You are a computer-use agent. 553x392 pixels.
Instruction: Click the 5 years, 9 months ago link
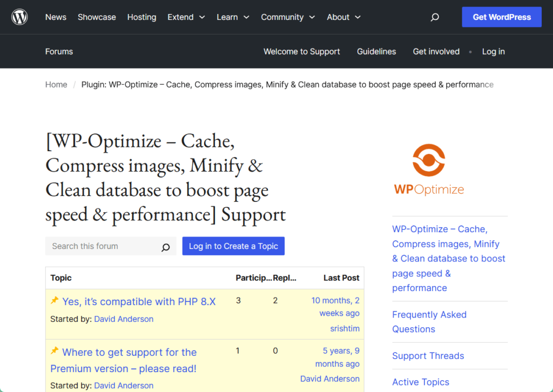tap(338, 357)
